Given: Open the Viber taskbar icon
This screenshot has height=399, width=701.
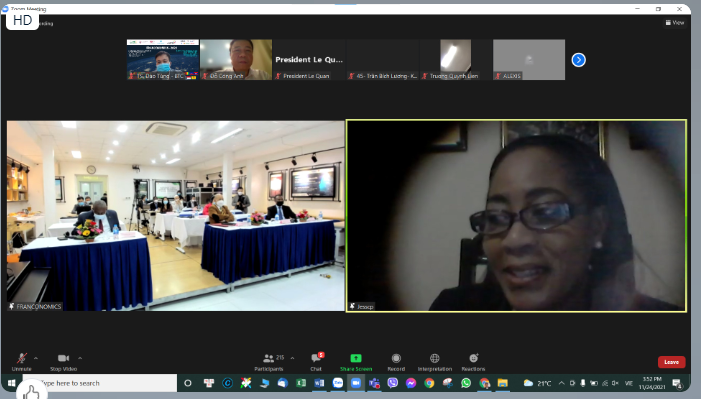Looking at the screenshot, I should click(393, 383).
